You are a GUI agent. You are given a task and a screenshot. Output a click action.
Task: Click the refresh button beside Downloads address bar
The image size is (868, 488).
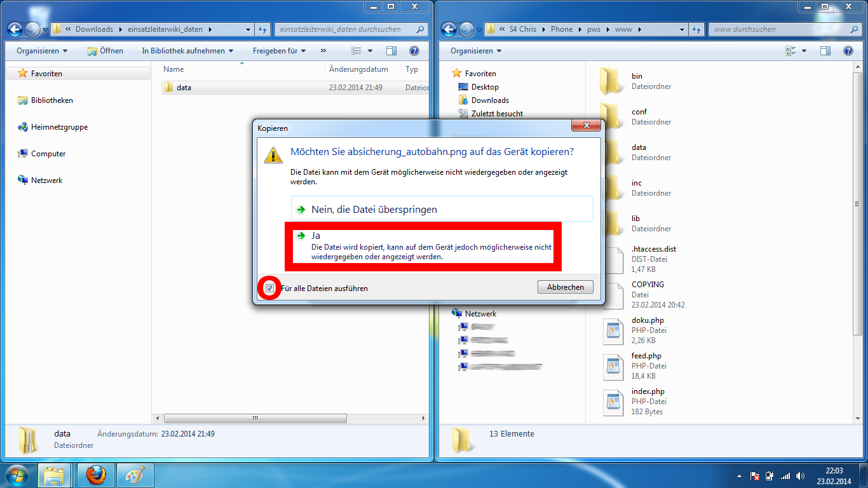pyautogui.click(x=263, y=29)
